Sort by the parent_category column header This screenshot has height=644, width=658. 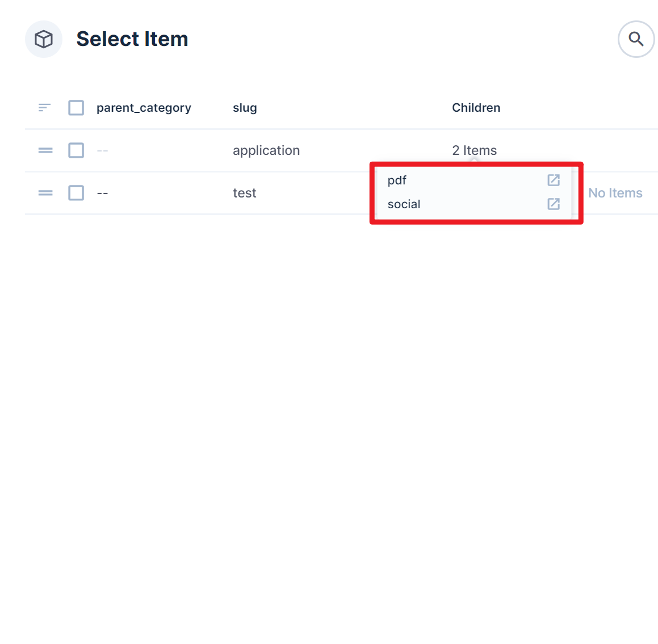point(144,107)
